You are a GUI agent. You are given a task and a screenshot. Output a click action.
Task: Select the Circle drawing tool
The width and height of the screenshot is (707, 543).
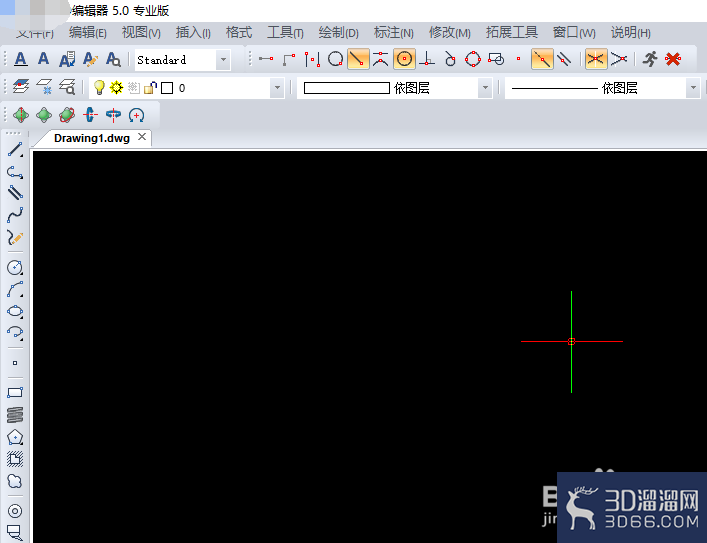pos(15,267)
